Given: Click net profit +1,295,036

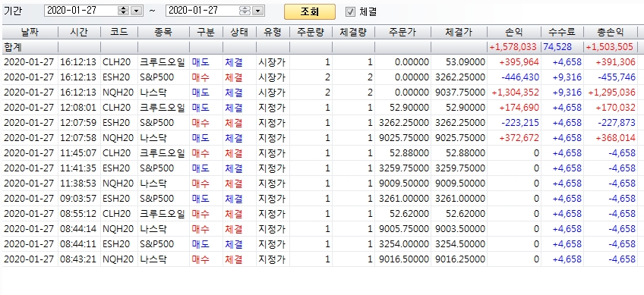Looking at the screenshot, I should coord(612,93).
